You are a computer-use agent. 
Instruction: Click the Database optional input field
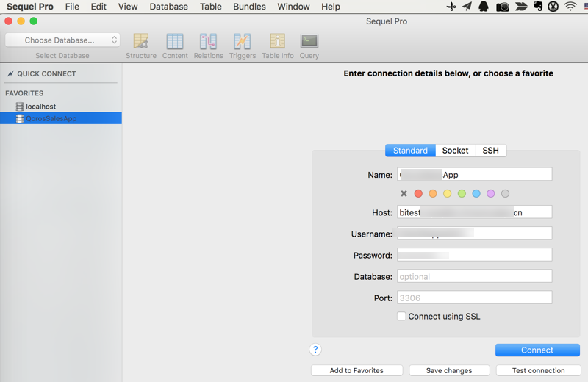[x=474, y=276]
